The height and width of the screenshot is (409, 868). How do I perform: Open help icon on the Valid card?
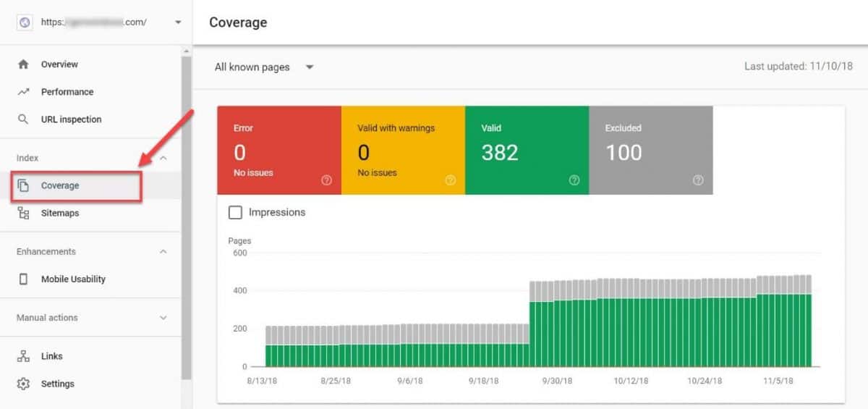[574, 180]
